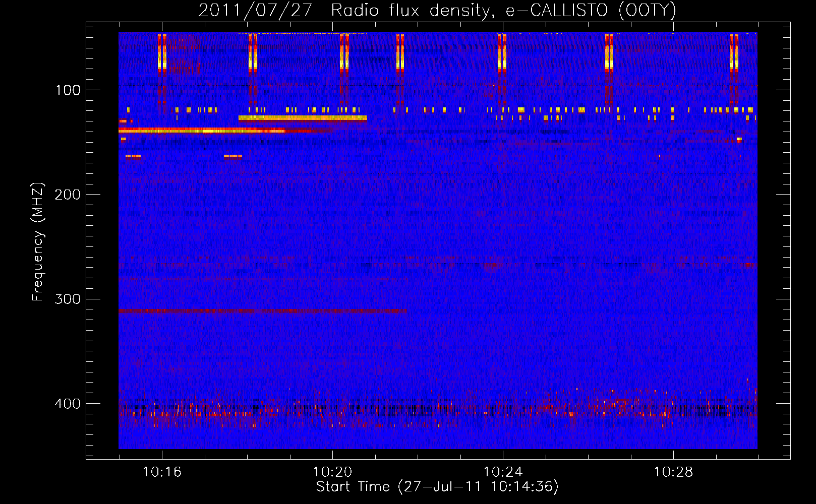The width and height of the screenshot is (816, 504).
Task: Click the 10:28 time tick label
Action: click(x=673, y=472)
